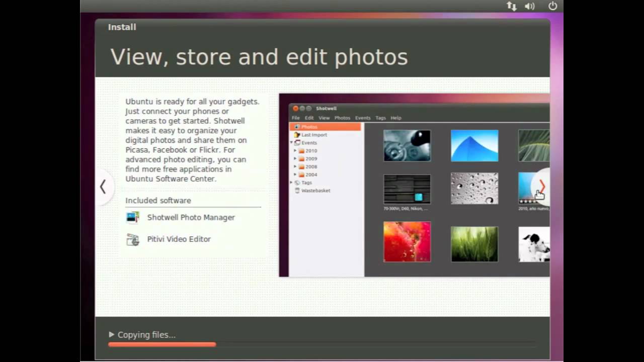This screenshot has width=644, height=362.
Task: Select Wastebasket in Shotwell sidebar
Action: [315, 191]
